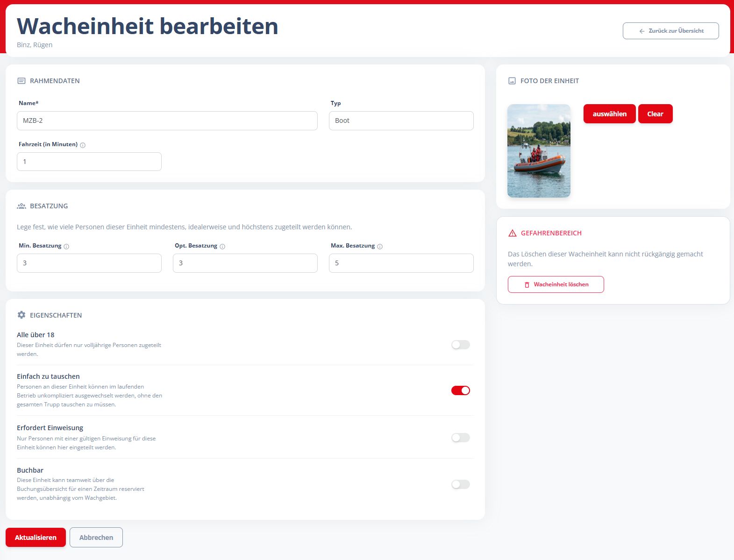Image resolution: width=734 pixels, height=560 pixels.
Task: Select the Min. Besatzung input
Action: pos(89,263)
